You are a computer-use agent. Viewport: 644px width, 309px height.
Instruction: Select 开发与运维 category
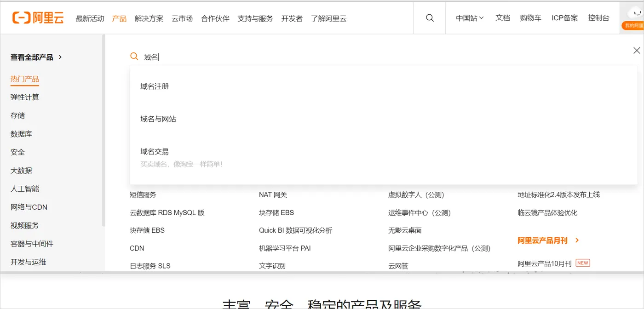pos(29,262)
